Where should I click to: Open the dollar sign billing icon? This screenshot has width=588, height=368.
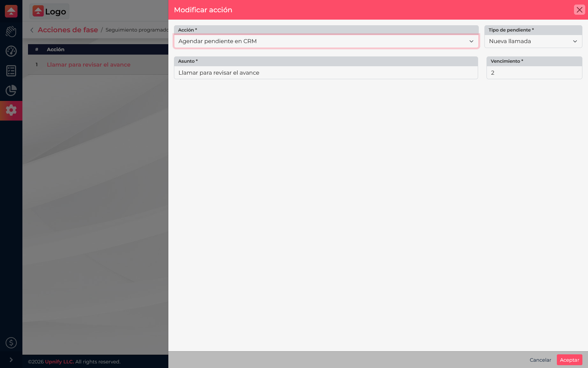click(x=11, y=343)
